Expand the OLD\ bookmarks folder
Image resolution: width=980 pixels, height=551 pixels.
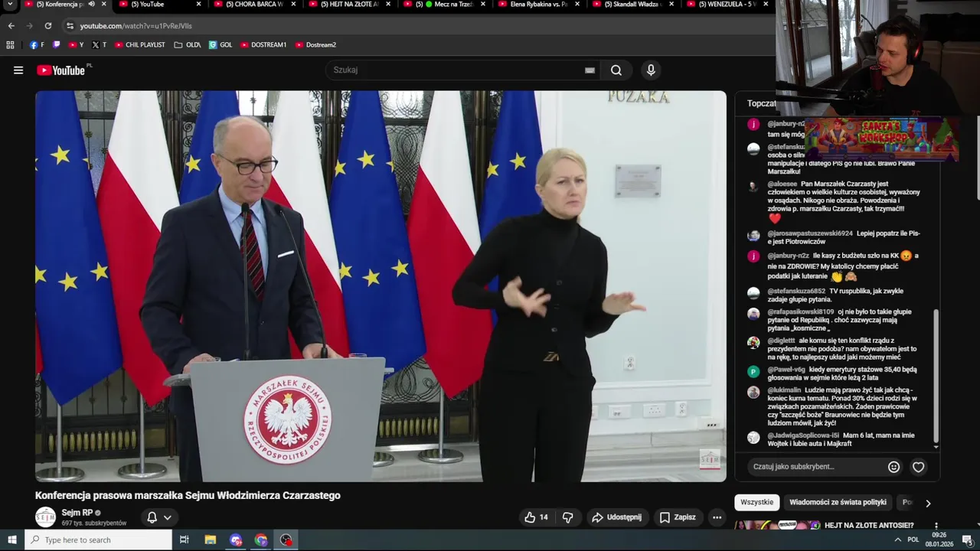click(188, 45)
